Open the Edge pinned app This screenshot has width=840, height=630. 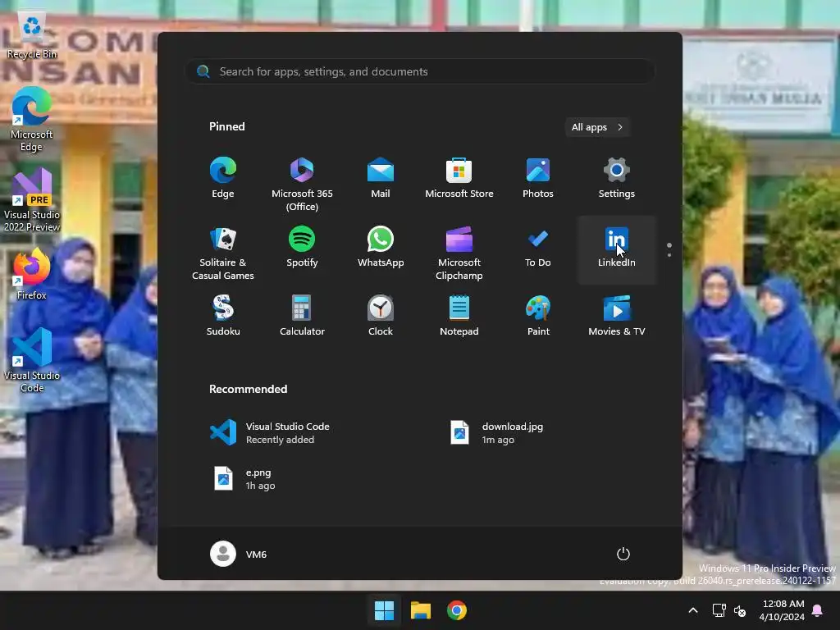[x=223, y=179]
